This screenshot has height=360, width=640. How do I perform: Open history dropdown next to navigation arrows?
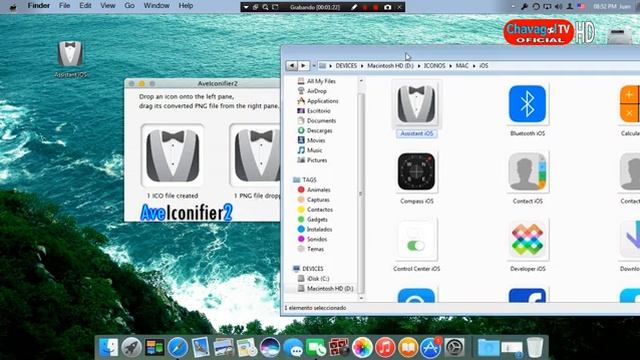coord(314,66)
